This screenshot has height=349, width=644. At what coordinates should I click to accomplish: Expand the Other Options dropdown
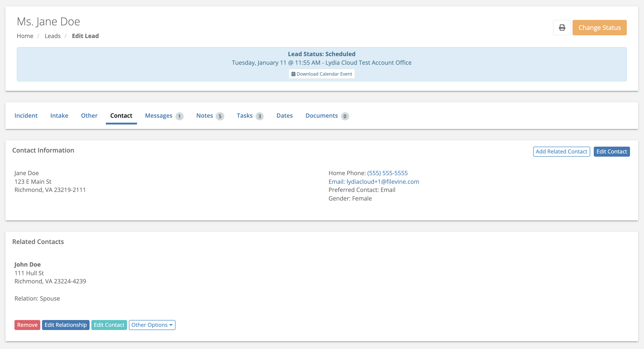point(152,325)
